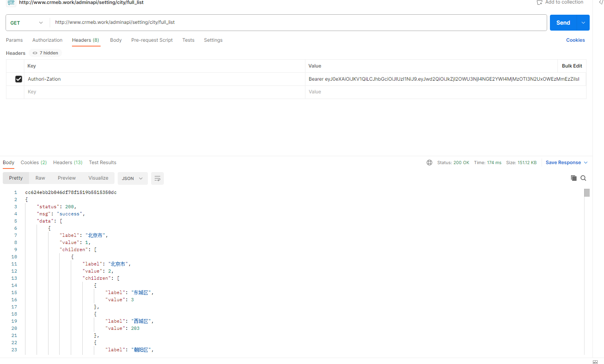Switch to Visualize response view

(x=98, y=178)
